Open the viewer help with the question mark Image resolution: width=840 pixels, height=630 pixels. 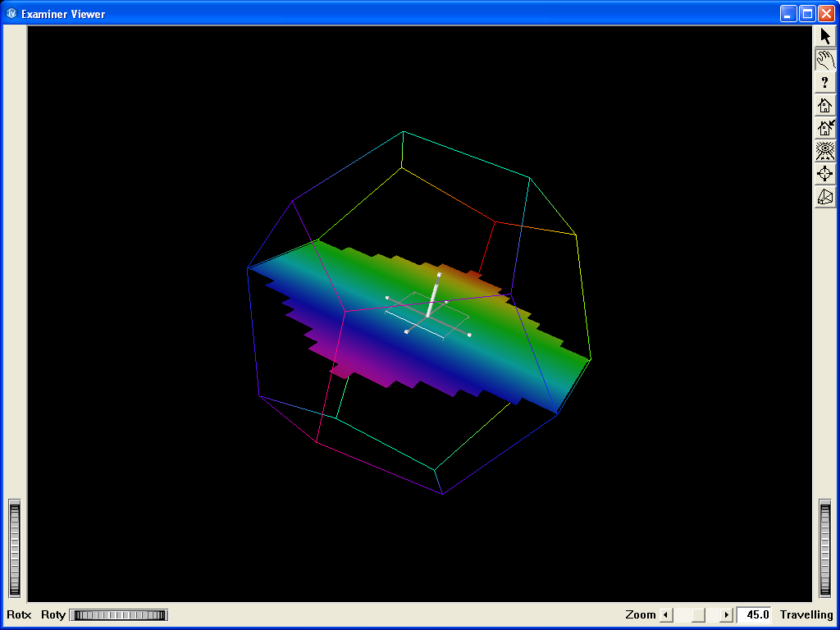825,82
